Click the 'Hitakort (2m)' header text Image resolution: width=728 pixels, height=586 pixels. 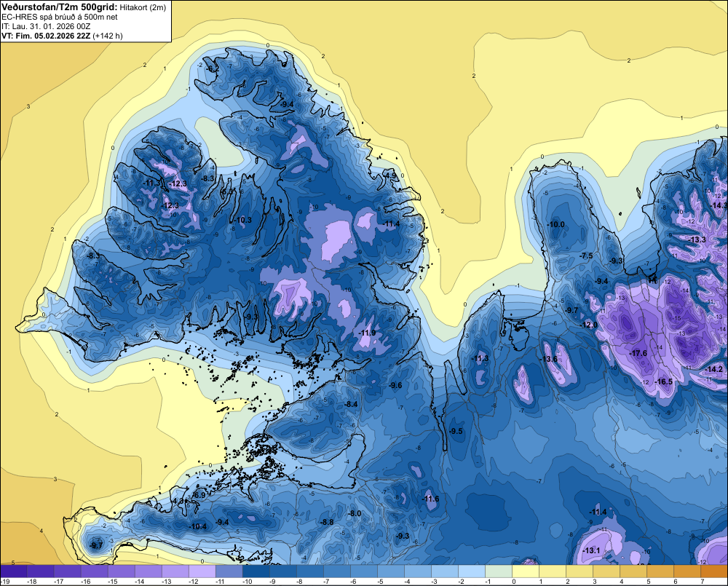(x=143, y=7)
